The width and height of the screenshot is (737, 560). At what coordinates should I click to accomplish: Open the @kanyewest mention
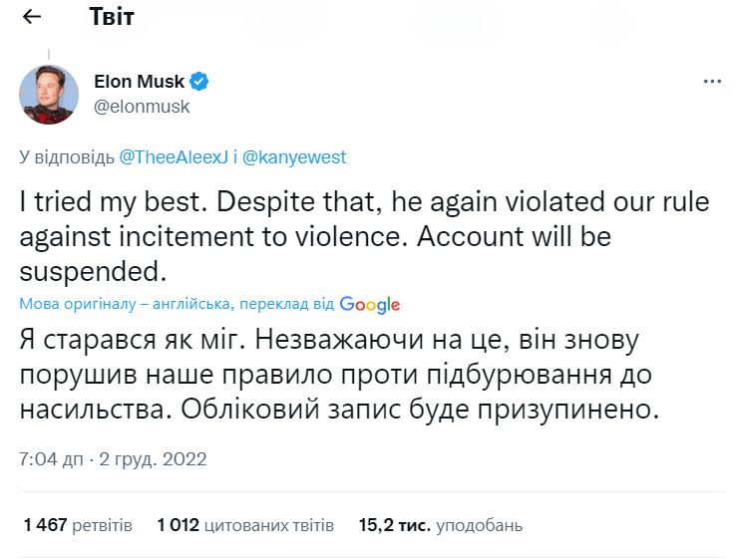[x=294, y=157]
